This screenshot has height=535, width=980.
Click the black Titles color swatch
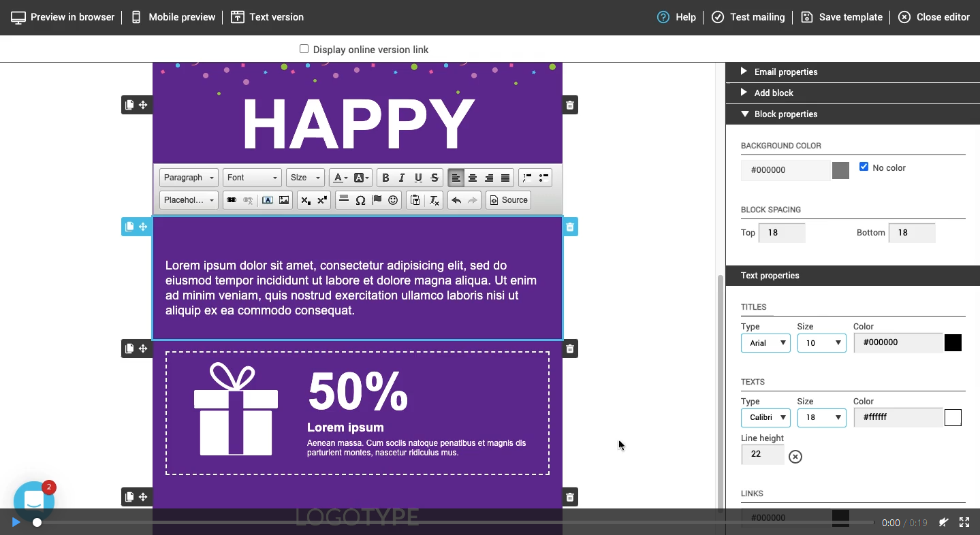953,343
